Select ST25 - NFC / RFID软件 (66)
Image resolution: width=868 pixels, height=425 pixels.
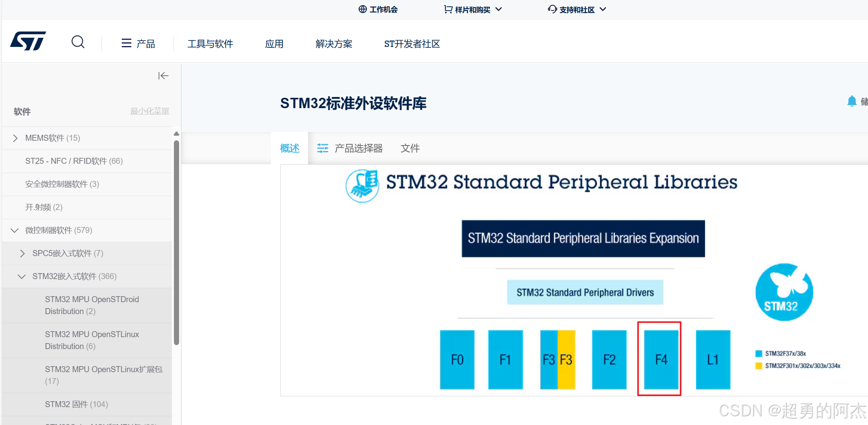87,161
